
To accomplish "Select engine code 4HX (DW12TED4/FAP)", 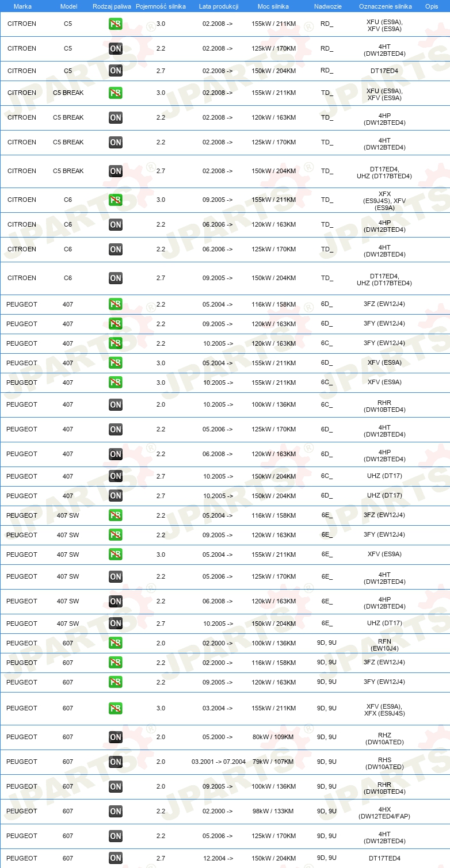I will coord(384,813).
